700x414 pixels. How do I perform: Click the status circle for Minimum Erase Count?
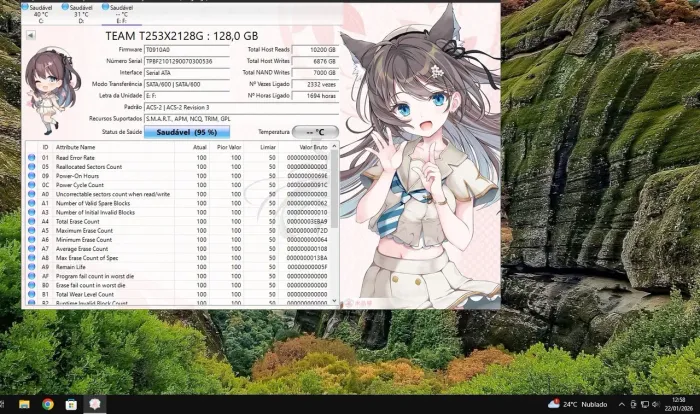[x=32, y=239]
